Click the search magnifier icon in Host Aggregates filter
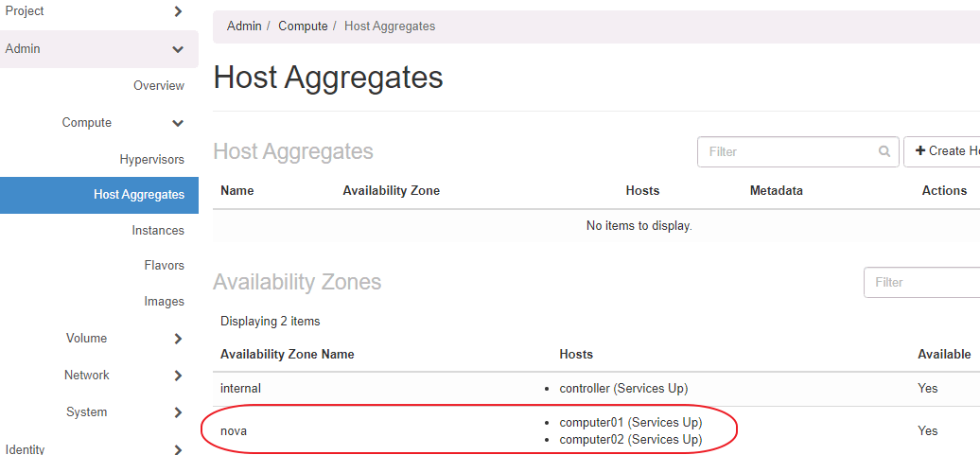 pyautogui.click(x=884, y=151)
